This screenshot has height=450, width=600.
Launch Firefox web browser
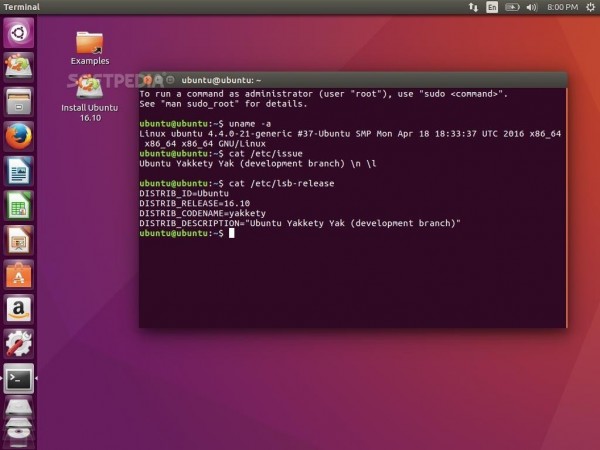point(18,136)
